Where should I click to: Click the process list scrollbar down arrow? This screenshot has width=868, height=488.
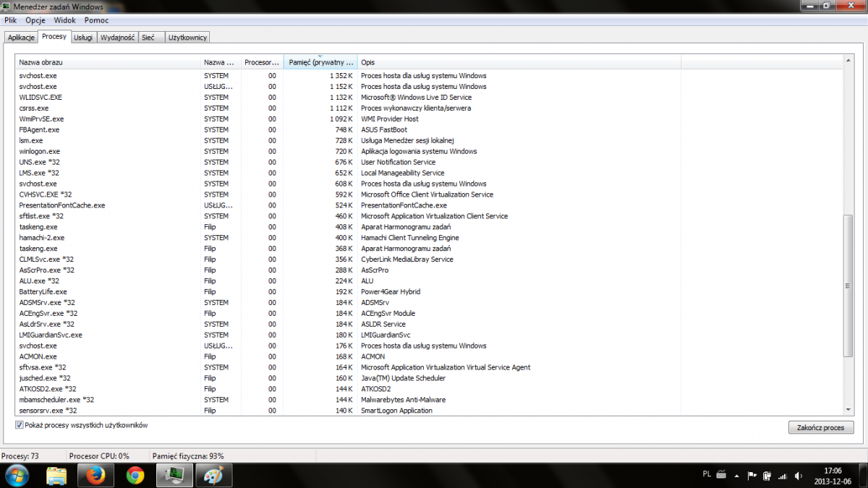(x=848, y=409)
